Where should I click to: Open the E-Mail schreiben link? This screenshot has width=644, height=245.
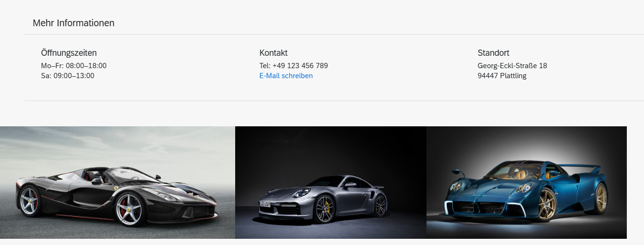pyautogui.click(x=286, y=76)
